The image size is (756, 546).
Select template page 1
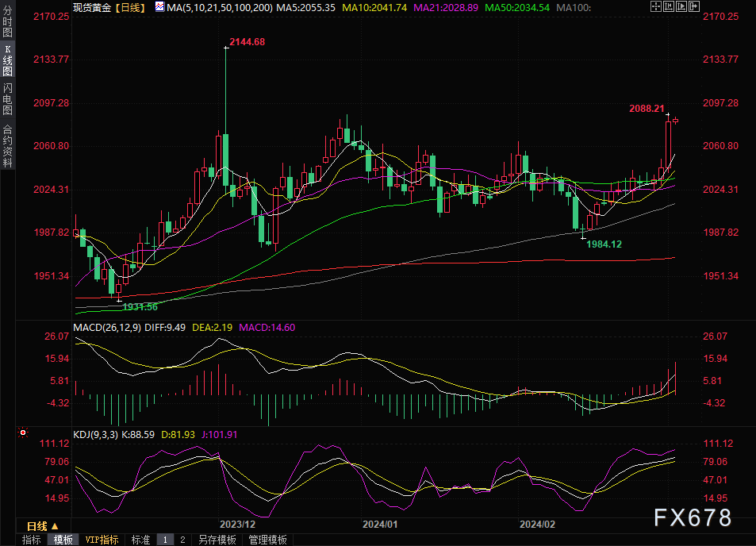[165, 540]
